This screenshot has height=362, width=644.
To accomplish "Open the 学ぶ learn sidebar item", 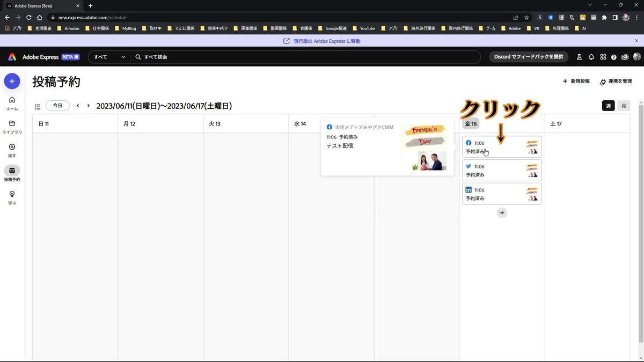I will point(12,197).
